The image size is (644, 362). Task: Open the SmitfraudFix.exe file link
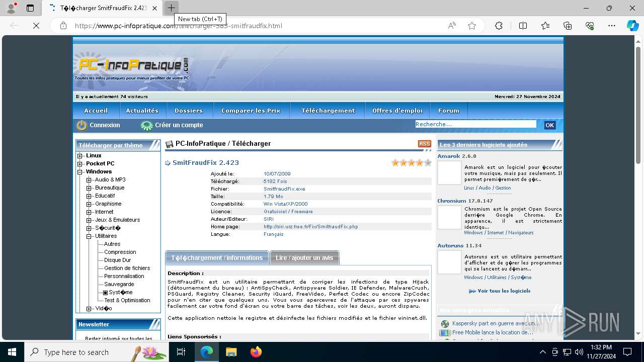[284, 189]
